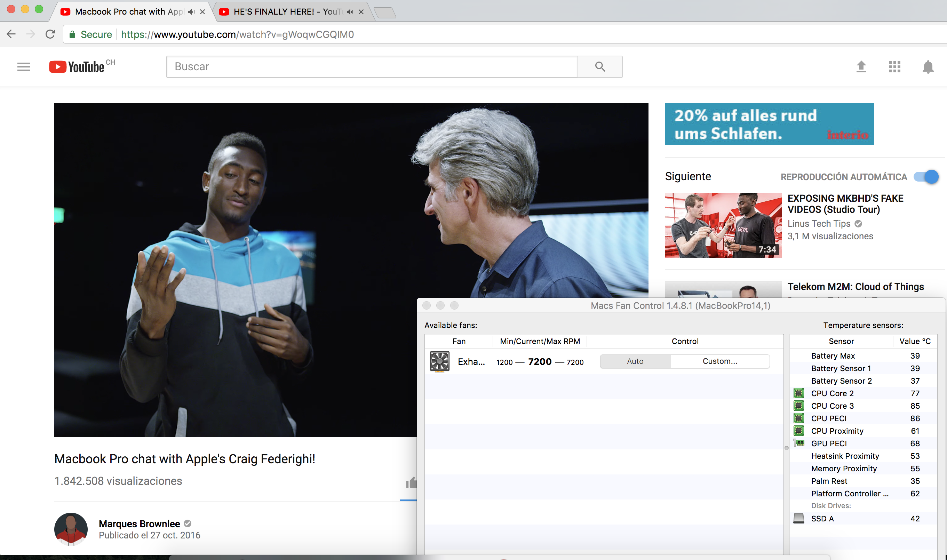Screen dimensions: 947x560
Task: Open the notifications bell
Action: coord(928,67)
